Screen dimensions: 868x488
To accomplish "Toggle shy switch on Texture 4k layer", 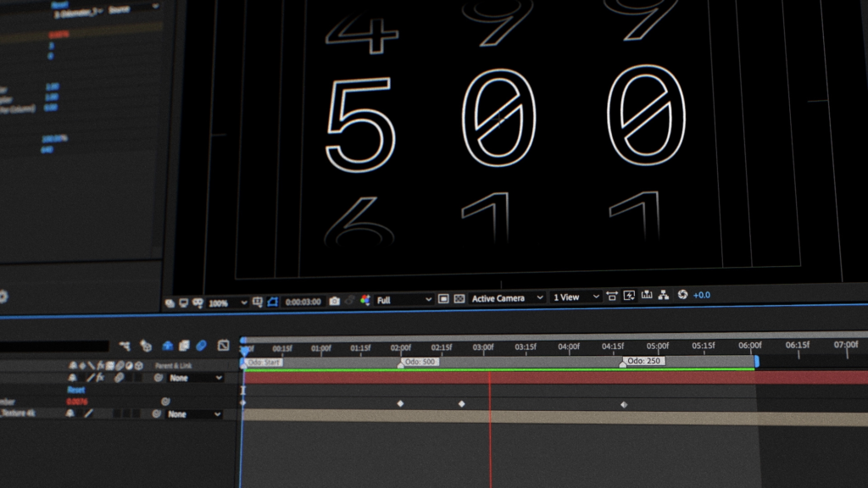I will [x=72, y=414].
